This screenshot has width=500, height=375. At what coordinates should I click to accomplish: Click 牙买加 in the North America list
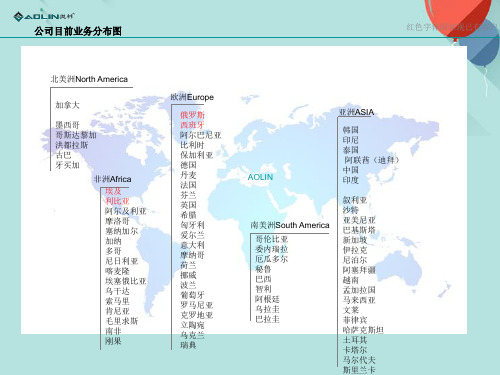point(67,165)
